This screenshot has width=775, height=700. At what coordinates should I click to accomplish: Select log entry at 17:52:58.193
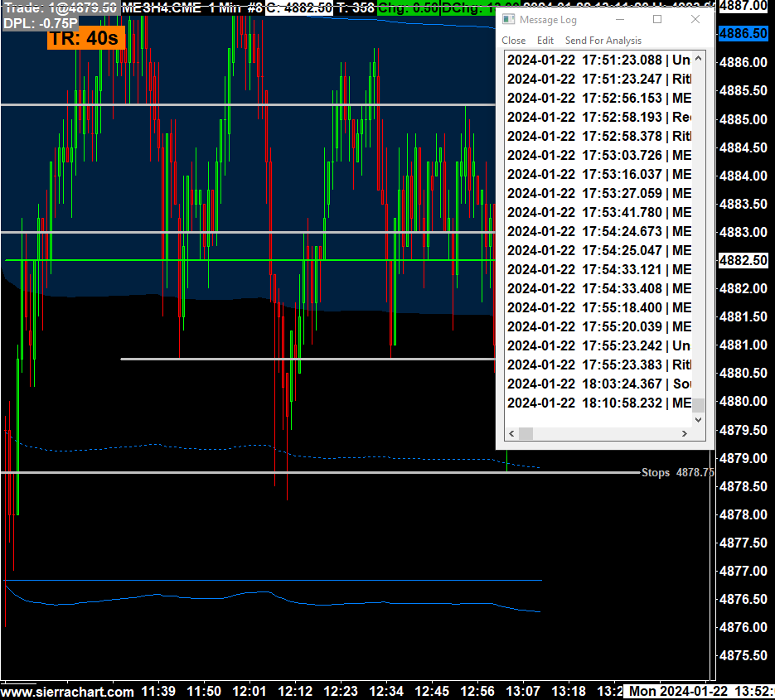coord(598,117)
